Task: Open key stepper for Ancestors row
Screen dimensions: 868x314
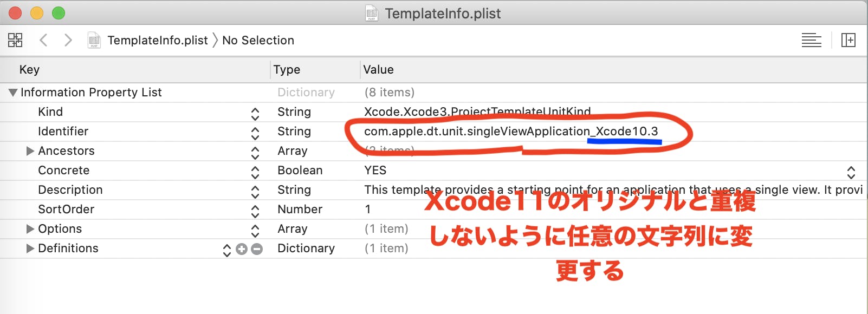Action: point(255,152)
